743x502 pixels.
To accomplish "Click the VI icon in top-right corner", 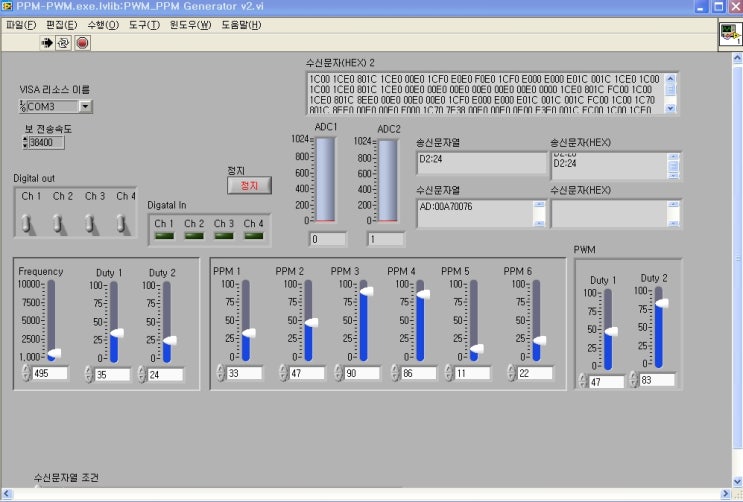I will [x=730, y=36].
